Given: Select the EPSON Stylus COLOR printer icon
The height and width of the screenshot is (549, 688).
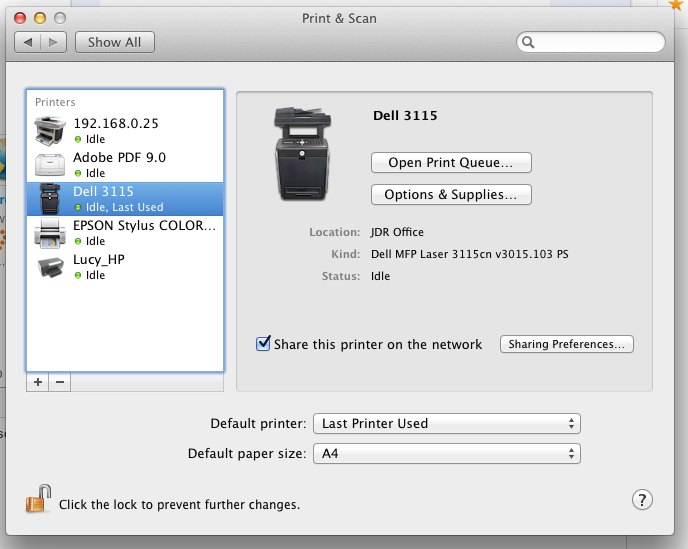Looking at the screenshot, I should pos(50,233).
